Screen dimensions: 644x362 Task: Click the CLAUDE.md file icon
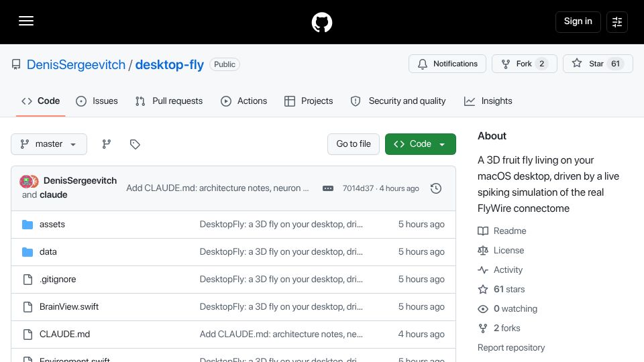point(28,335)
